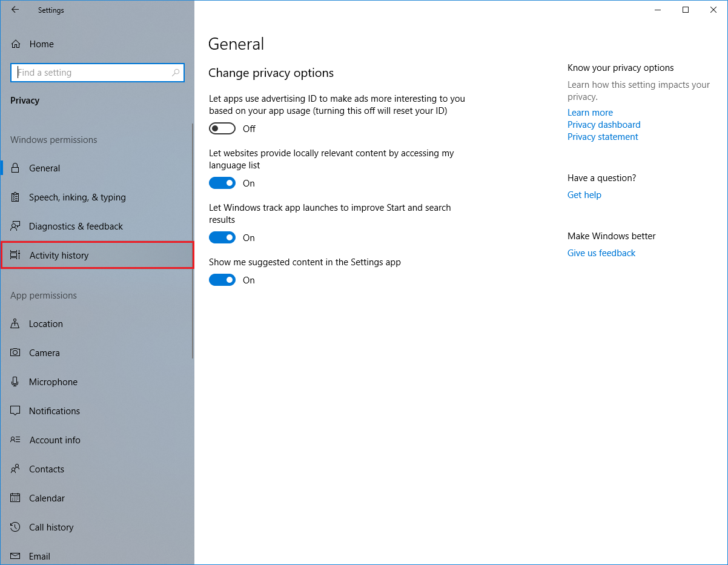
Task: View the Privacy statement
Action: pos(602,136)
